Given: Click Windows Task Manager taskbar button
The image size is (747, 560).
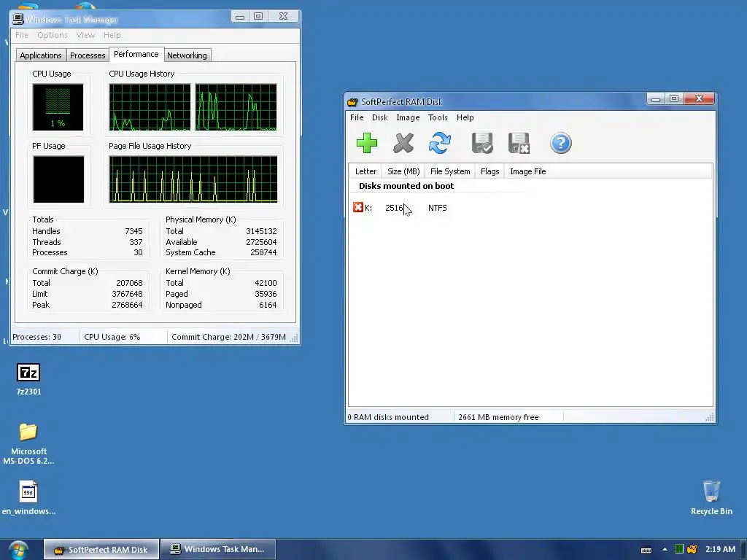Looking at the screenshot, I should pyautogui.click(x=218, y=550).
